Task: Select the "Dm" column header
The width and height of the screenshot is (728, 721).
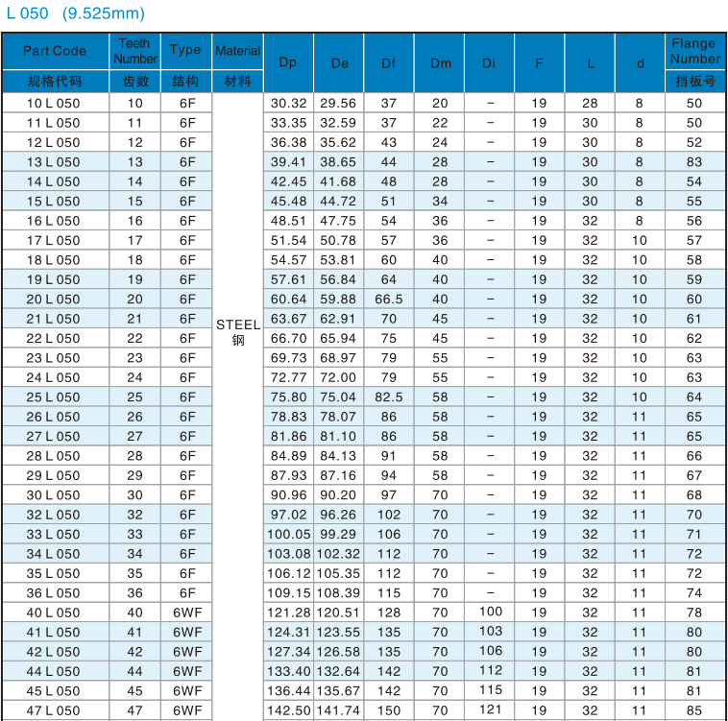Action: [440, 62]
